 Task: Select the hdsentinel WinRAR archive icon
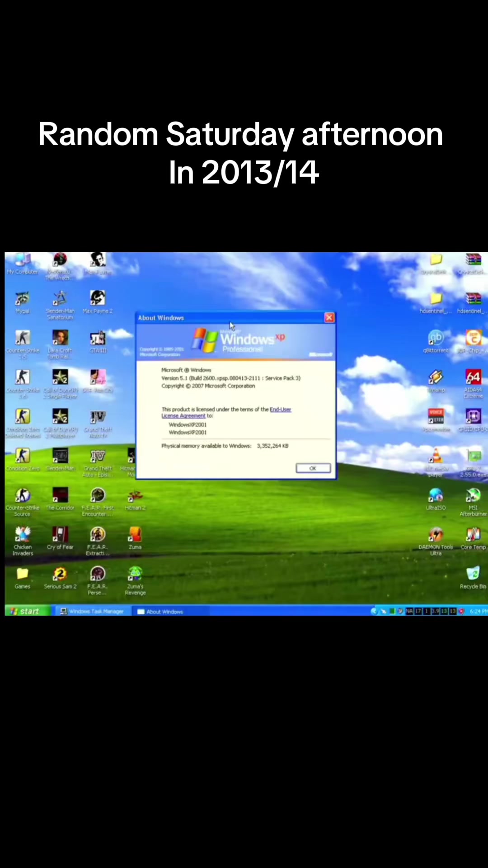(x=473, y=302)
